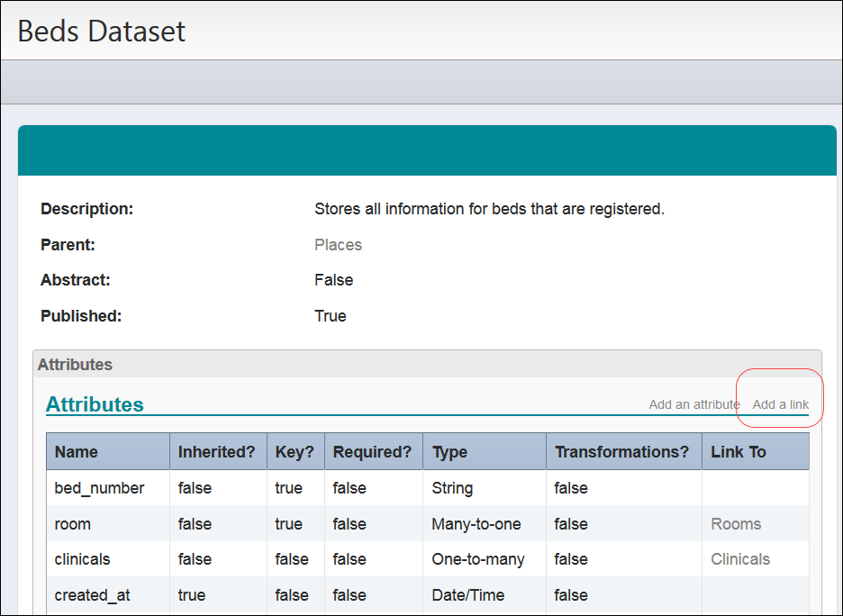Click the 'Required?' column header
Screen dimensions: 843x616
click(373, 451)
